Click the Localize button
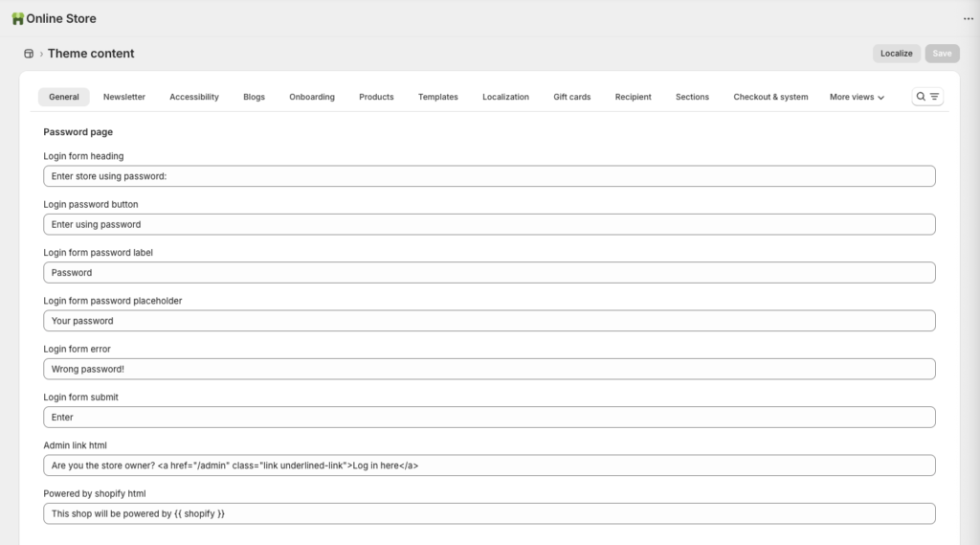Viewport: 980px width, 545px height. 896,54
